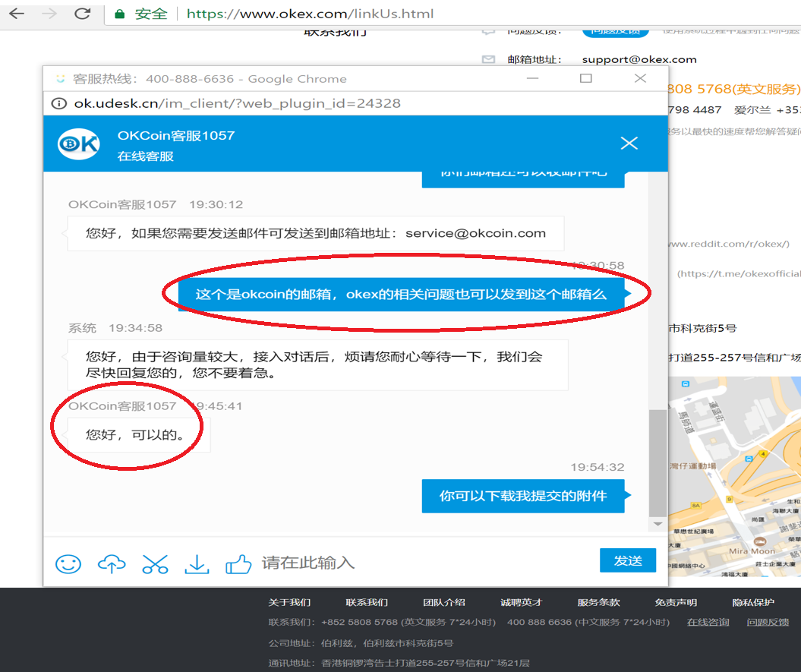The image size is (801, 672).
Task: Click the thumbs-up rating icon
Action: [238, 563]
